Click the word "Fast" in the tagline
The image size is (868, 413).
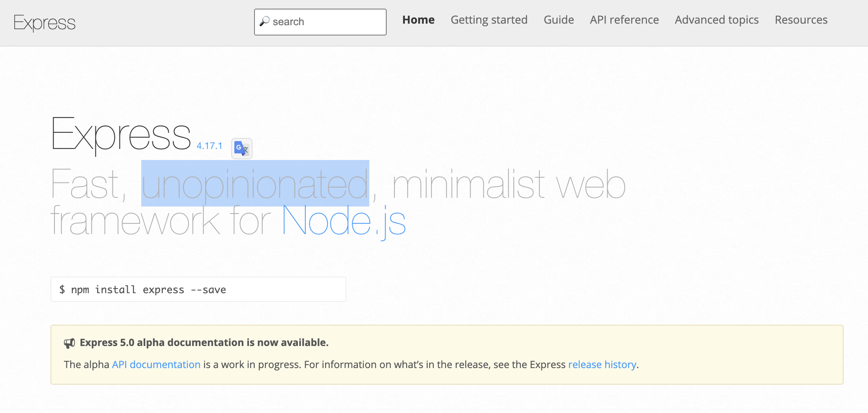tap(84, 184)
